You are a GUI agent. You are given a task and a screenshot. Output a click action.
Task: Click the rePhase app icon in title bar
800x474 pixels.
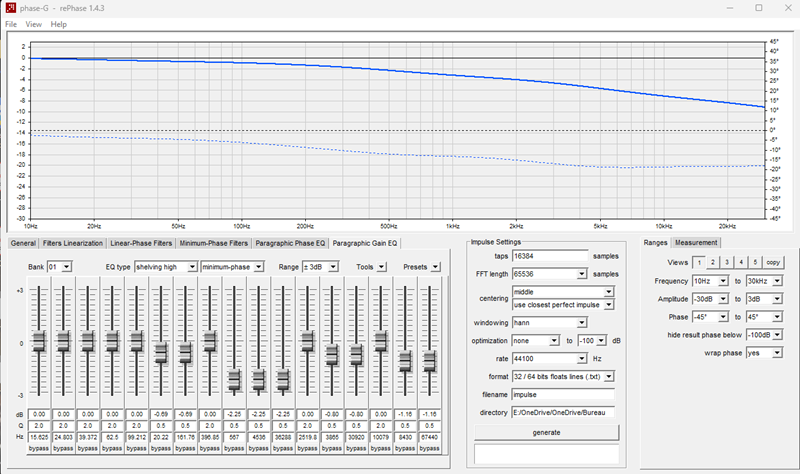point(10,8)
